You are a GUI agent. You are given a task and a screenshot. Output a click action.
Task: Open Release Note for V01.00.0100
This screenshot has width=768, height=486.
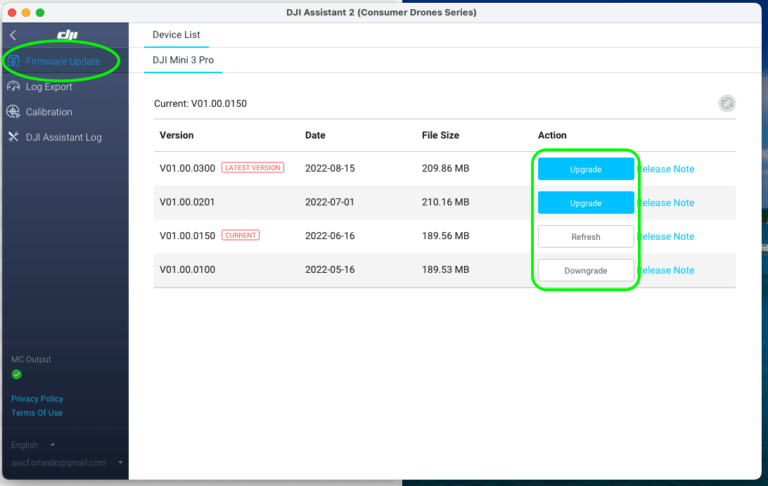[x=666, y=270]
